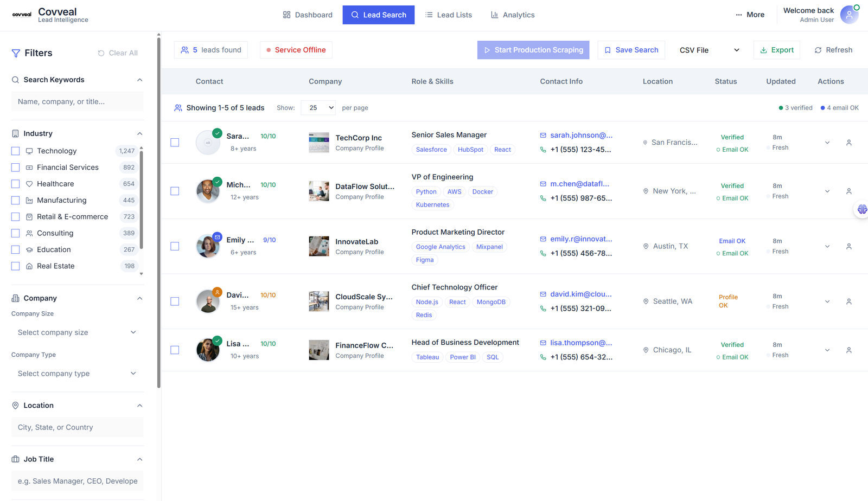Viewport: 868px width, 501px height.
Task: Enable the Healthcare industry checkbox
Action: pyautogui.click(x=15, y=184)
